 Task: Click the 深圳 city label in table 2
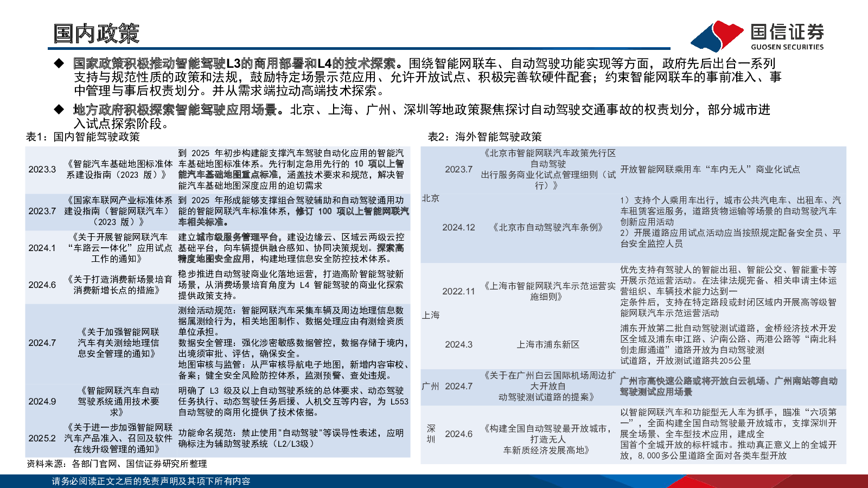[431, 434]
